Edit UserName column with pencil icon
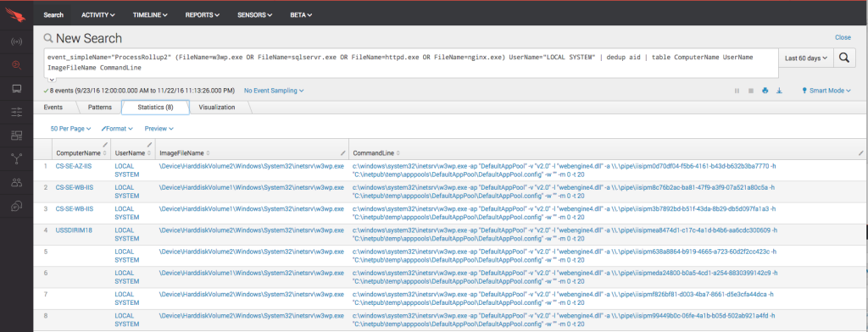 click(150, 145)
